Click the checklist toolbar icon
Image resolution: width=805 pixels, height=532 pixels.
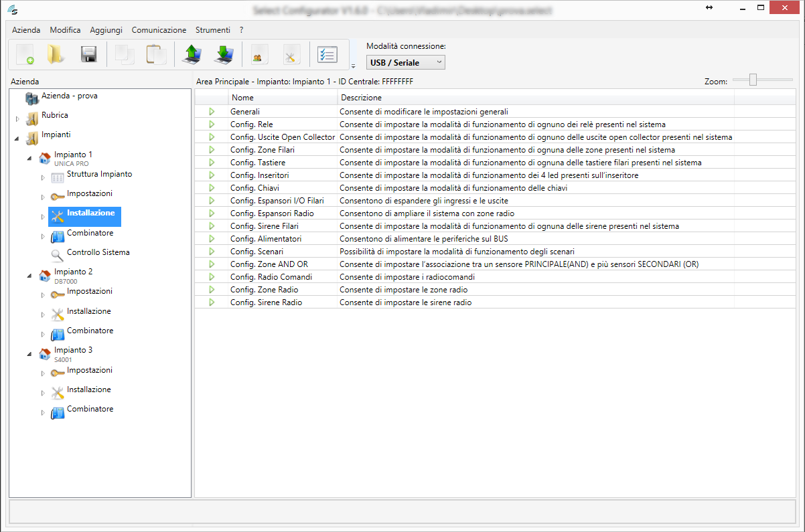(x=327, y=54)
